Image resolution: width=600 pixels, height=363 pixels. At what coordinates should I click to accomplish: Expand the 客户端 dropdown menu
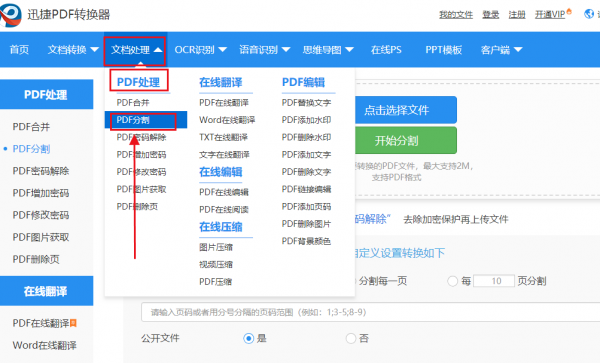[501, 50]
